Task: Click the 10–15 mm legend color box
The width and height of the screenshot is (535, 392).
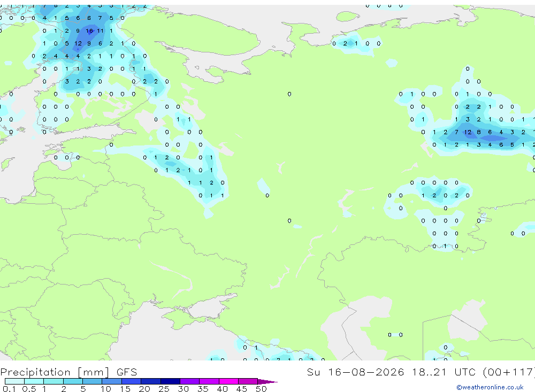Action: coord(112,381)
